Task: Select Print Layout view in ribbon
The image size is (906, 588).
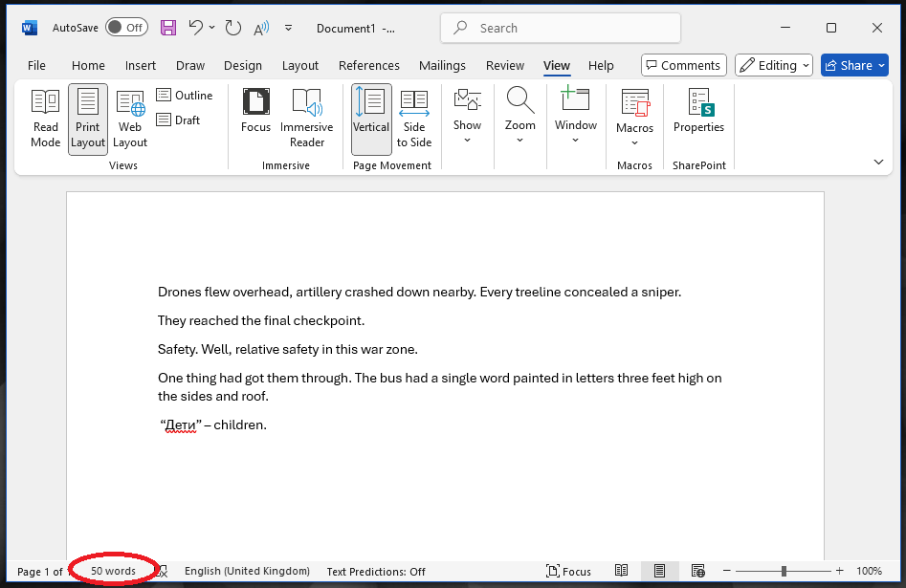Action: pyautogui.click(x=88, y=119)
